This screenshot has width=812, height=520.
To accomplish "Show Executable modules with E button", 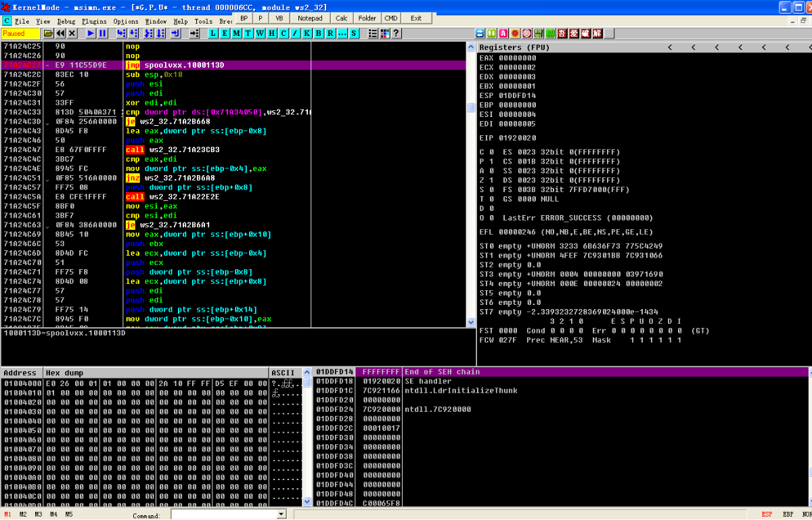I will pyautogui.click(x=224, y=33).
